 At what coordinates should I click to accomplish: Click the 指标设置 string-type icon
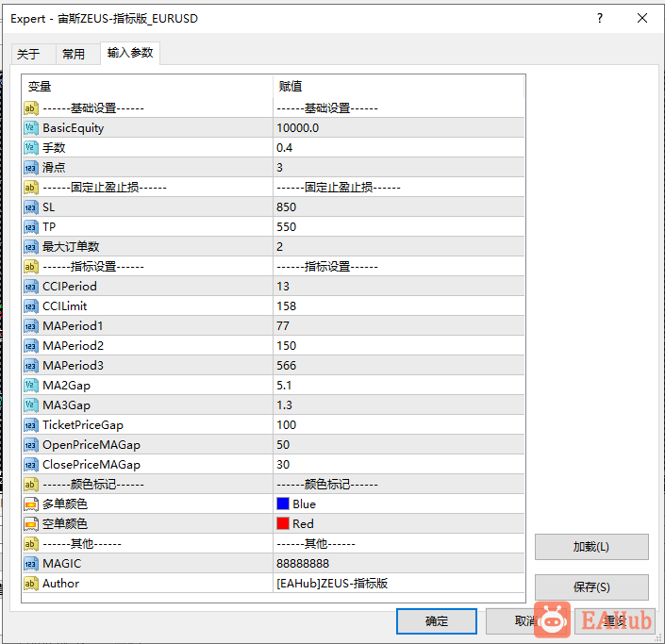pyautogui.click(x=31, y=267)
